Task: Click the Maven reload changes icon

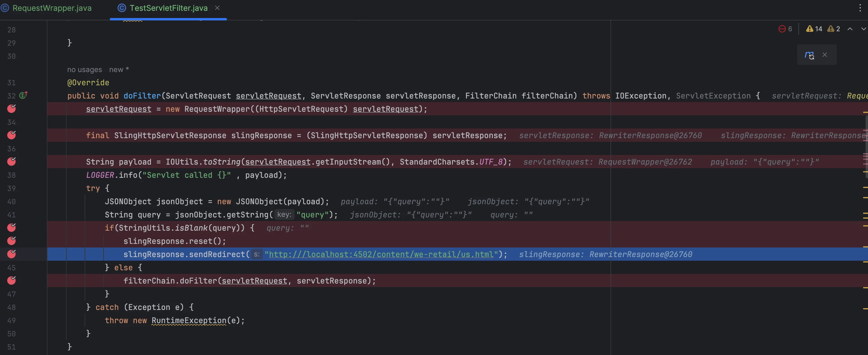Action: click(x=809, y=55)
